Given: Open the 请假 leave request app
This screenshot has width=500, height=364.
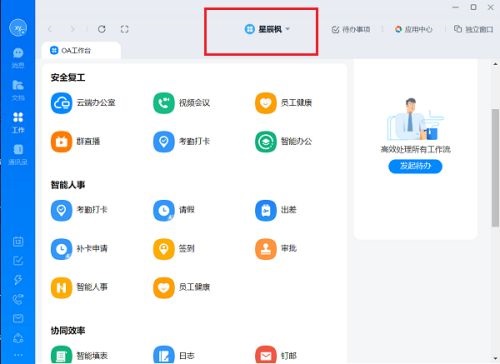Looking at the screenshot, I should click(x=174, y=210).
